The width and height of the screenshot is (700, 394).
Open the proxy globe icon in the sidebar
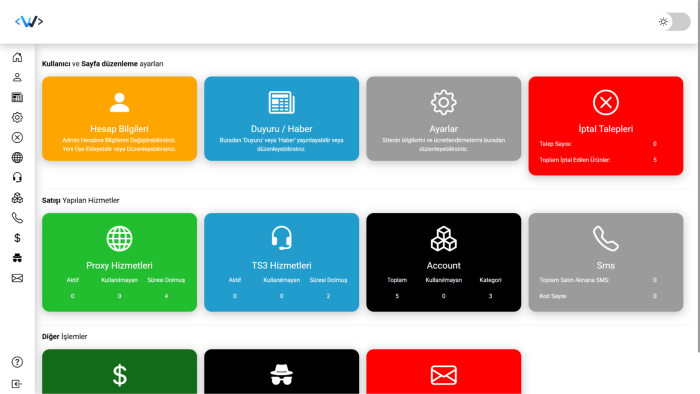click(x=17, y=158)
